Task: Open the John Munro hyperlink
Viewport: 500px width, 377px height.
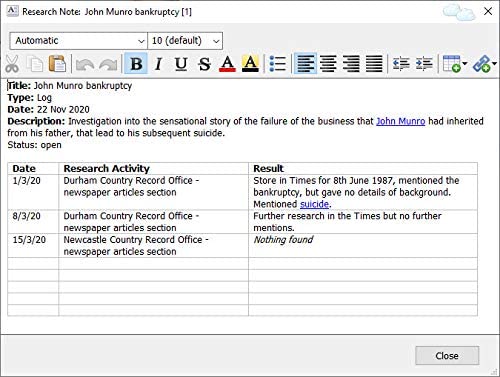Action: 400,121
